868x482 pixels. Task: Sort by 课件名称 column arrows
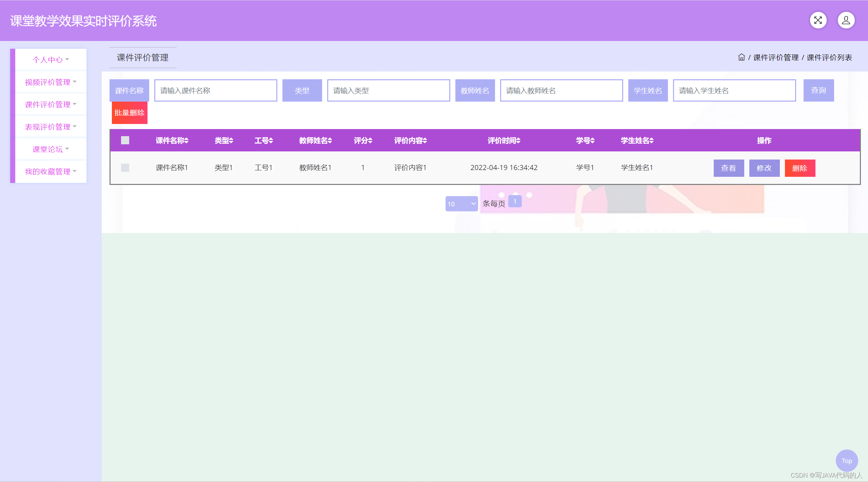coord(186,141)
